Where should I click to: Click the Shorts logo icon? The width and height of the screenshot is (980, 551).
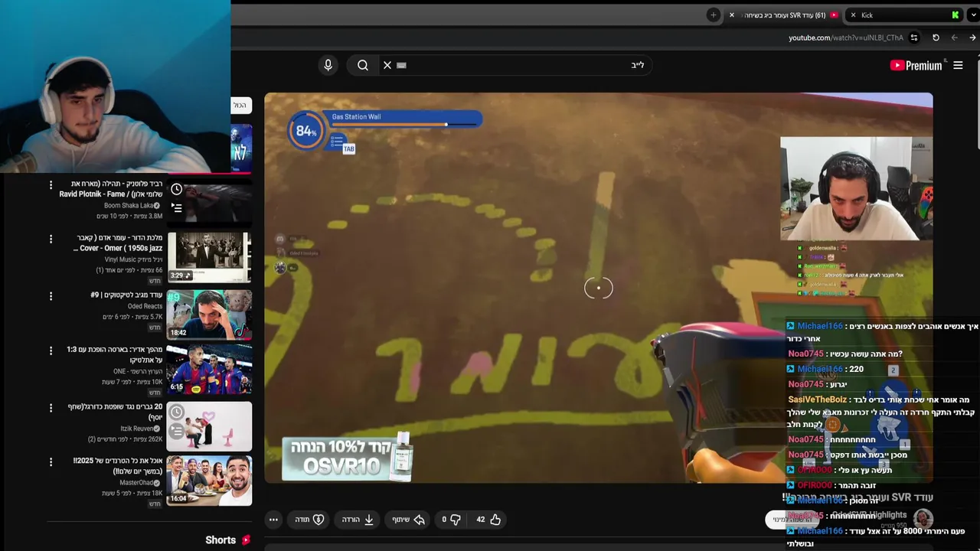click(246, 540)
